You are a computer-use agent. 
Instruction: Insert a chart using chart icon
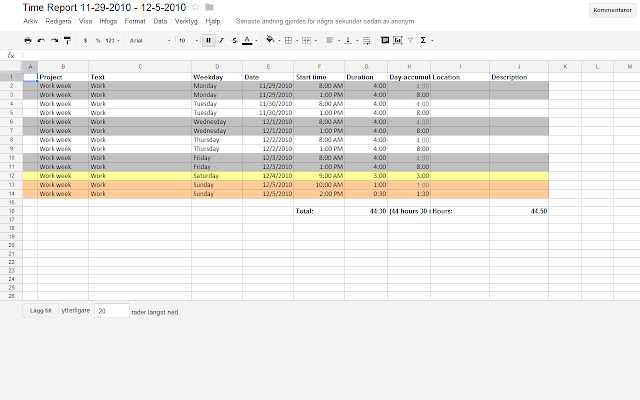coord(398,40)
